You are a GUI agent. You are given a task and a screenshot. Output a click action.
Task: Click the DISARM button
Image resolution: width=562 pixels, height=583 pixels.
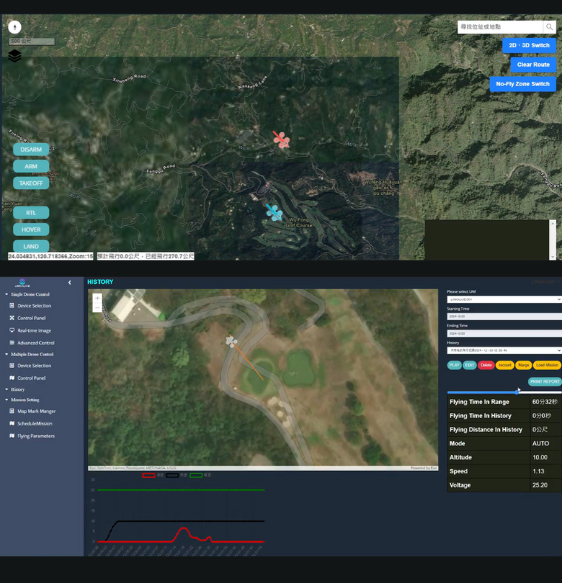(31, 149)
